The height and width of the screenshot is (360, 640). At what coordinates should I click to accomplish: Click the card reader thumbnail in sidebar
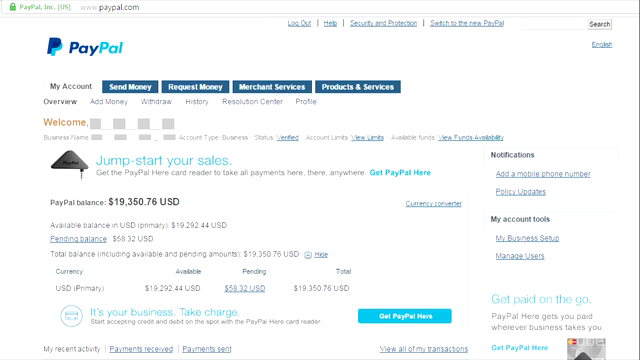pyautogui.click(x=586, y=349)
